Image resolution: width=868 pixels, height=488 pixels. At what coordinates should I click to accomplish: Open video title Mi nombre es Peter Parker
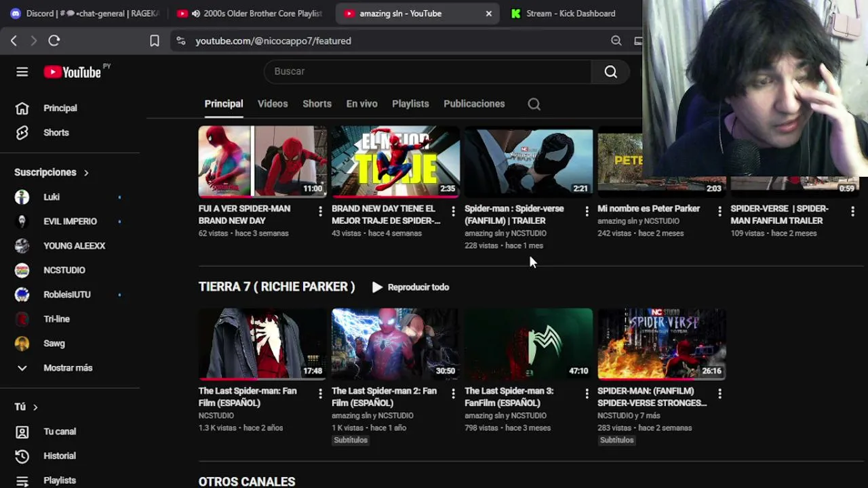click(648, 209)
